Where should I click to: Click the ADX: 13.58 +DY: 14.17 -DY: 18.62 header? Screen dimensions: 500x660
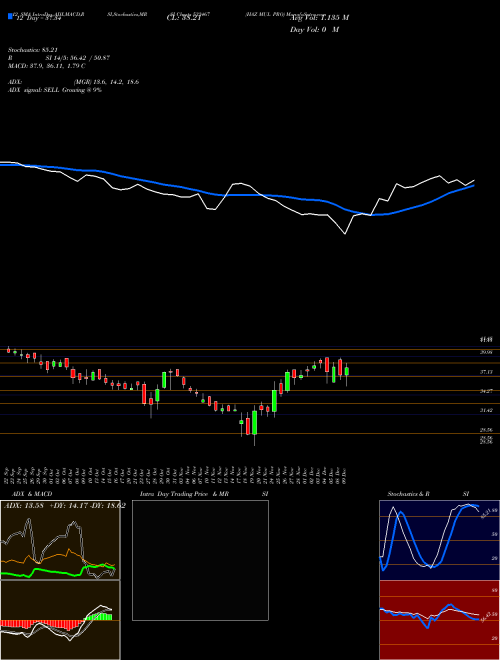pos(64,506)
